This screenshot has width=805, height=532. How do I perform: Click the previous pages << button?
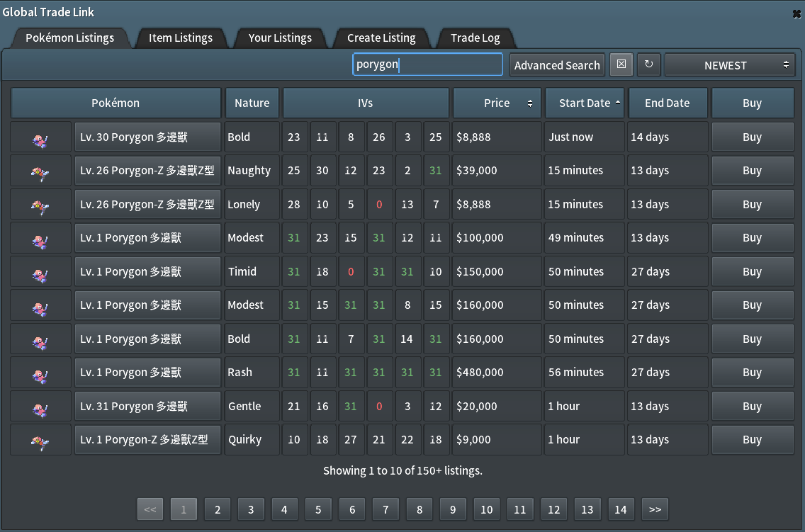tap(150, 509)
